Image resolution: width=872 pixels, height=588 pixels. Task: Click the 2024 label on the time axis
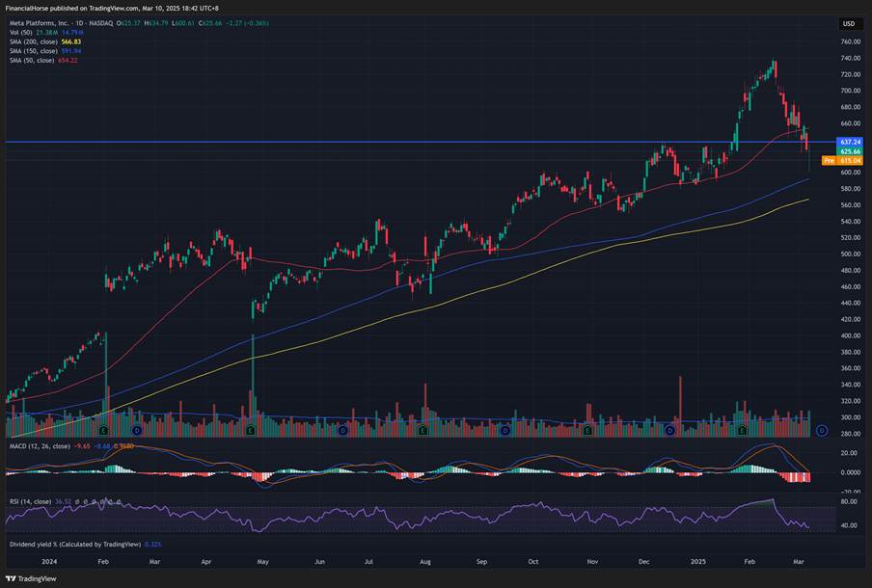tap(49, 561)
